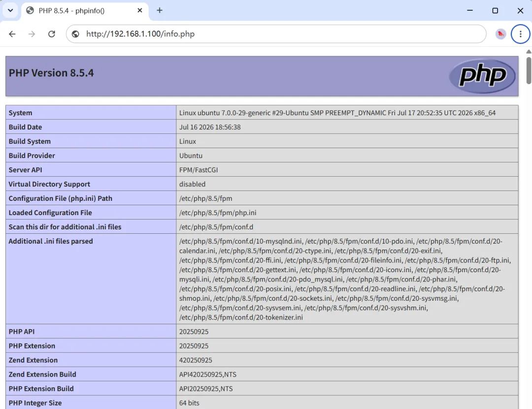Select the Server API label
Image resolution: width=532 pixels, height=409 pixels.
26,170
